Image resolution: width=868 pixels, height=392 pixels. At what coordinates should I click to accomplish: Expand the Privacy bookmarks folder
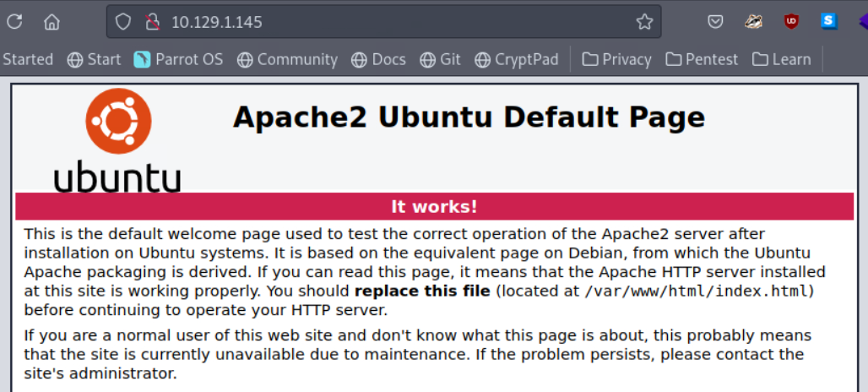coord(616,59)
